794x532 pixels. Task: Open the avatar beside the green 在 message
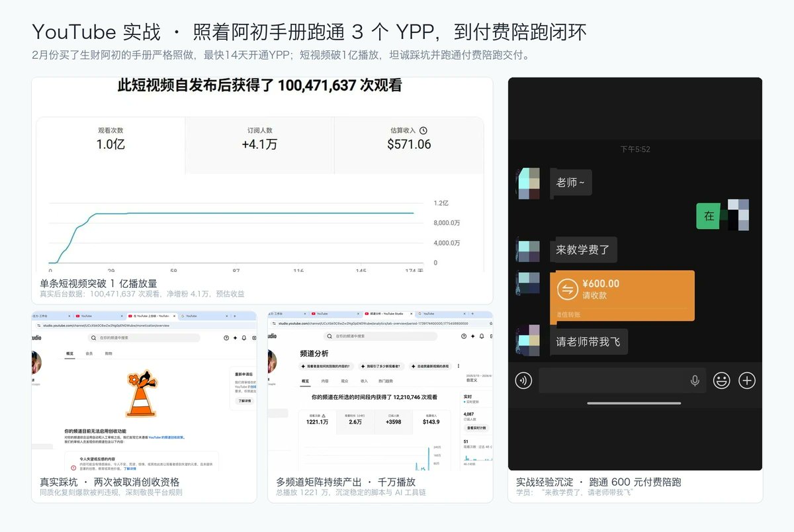pos(737,214)
